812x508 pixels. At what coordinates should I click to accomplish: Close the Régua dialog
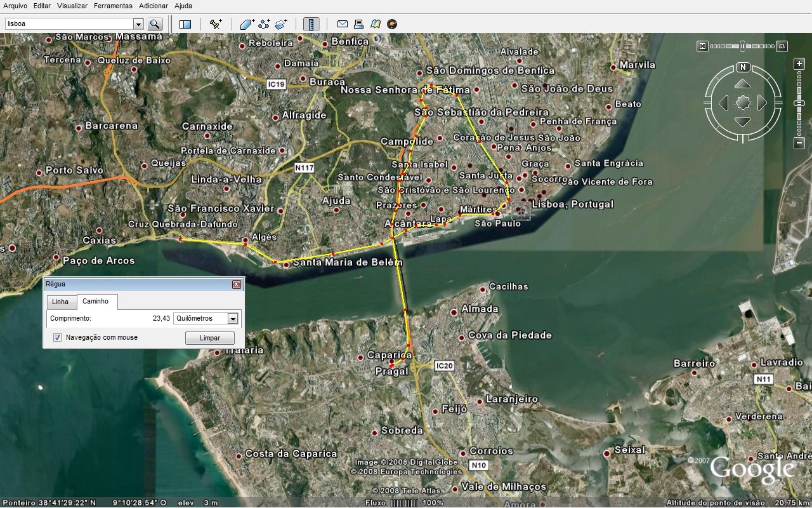(x=237, y=284)
